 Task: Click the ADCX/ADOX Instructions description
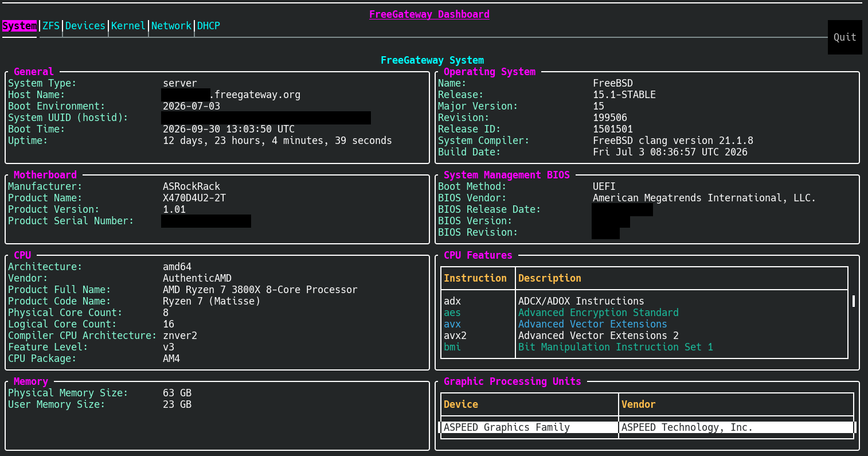click(581, 301)
